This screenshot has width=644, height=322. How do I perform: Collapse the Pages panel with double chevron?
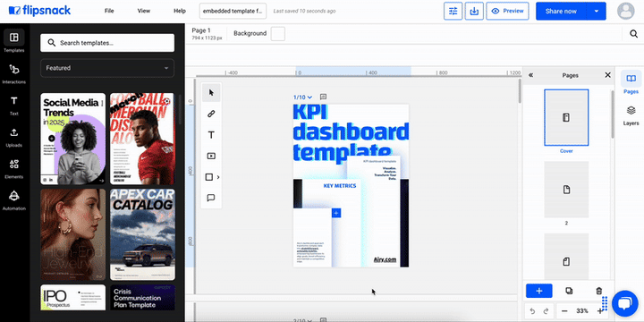click(x=530, y=75)
